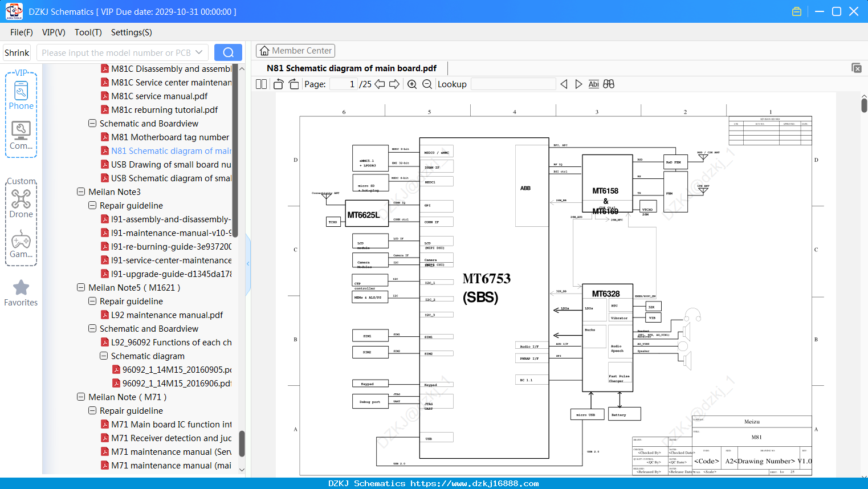Collapse M71 Repair guideline folder
Screen dimensions: 868x489
click(x=92, y=410)
